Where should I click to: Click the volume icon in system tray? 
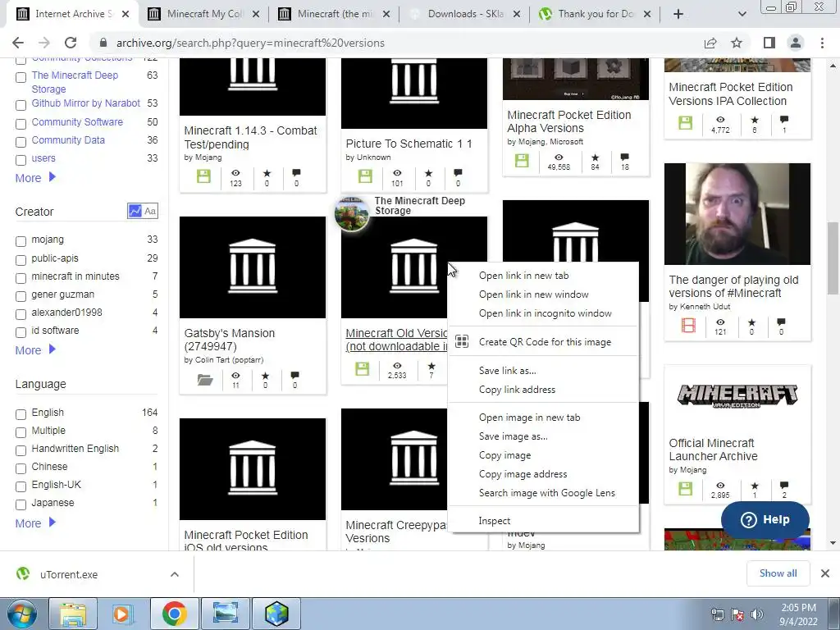[757, 614]
